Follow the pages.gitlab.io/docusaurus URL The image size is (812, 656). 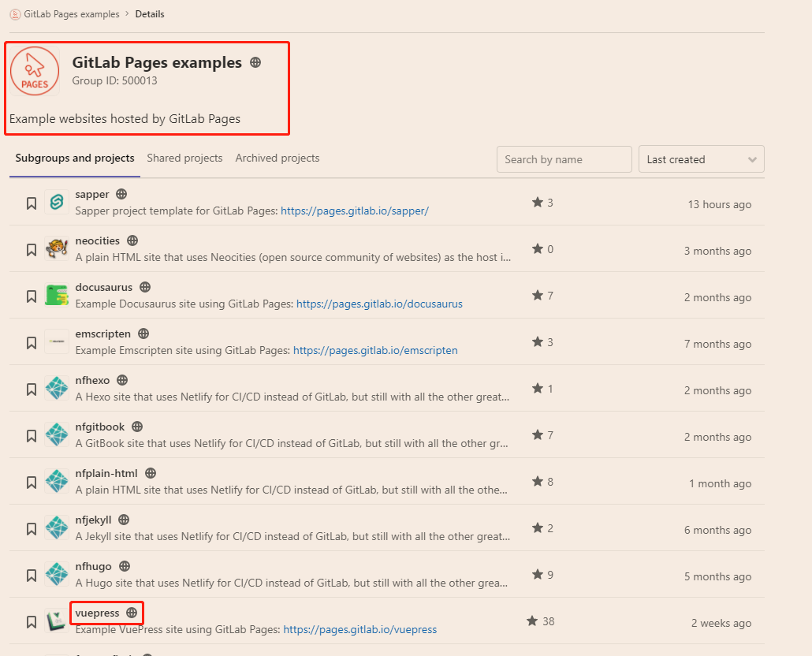(379, 304)
